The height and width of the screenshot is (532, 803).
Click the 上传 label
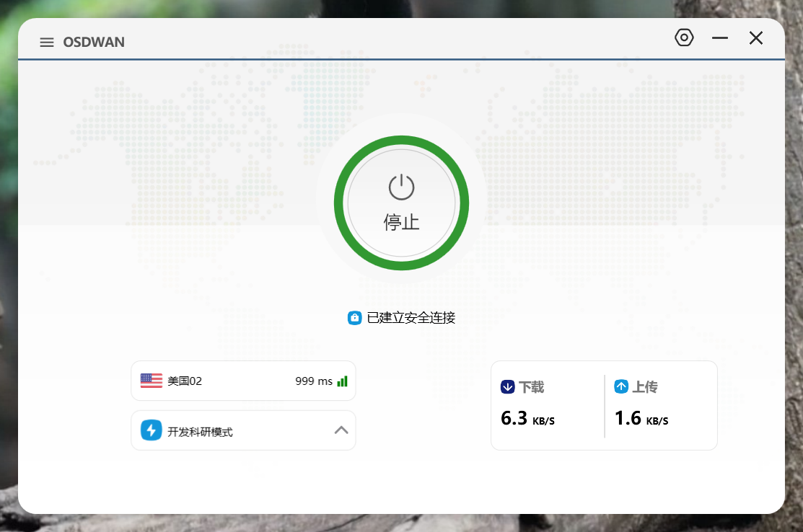tap(645, 387)
